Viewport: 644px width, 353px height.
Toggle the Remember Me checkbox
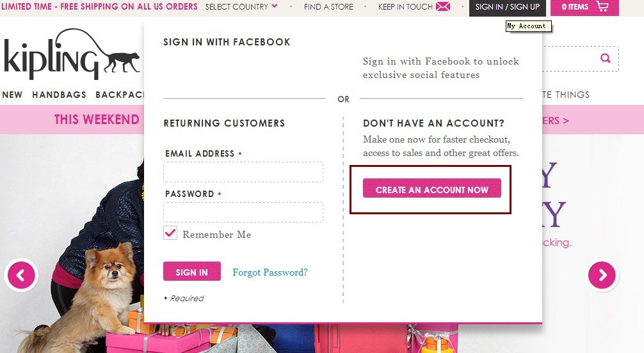point(170,233)
